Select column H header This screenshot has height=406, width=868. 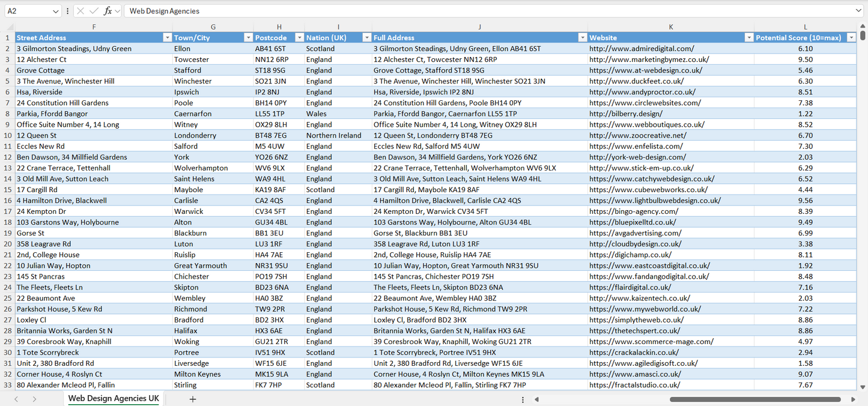[279, 27]
